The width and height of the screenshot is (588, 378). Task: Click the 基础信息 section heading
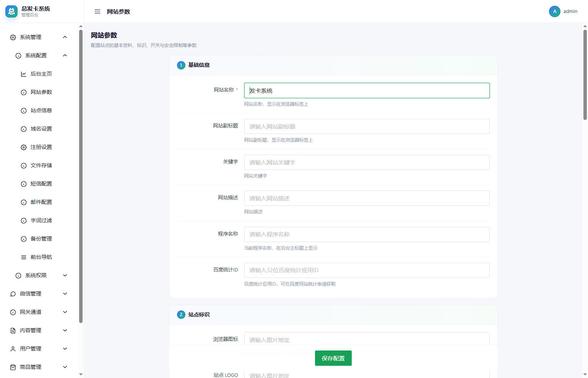(x=199, y=65)
